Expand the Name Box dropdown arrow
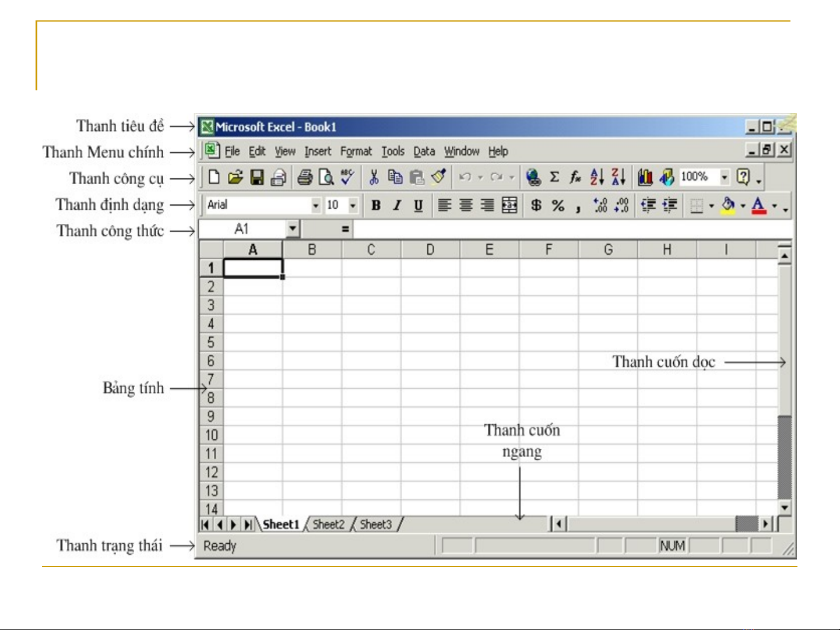Screen dimensions: 840x630 tap(293, 229)
